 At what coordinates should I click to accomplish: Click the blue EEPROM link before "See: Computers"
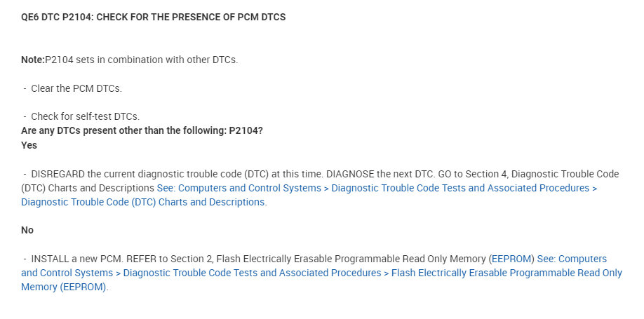(512, 259)
